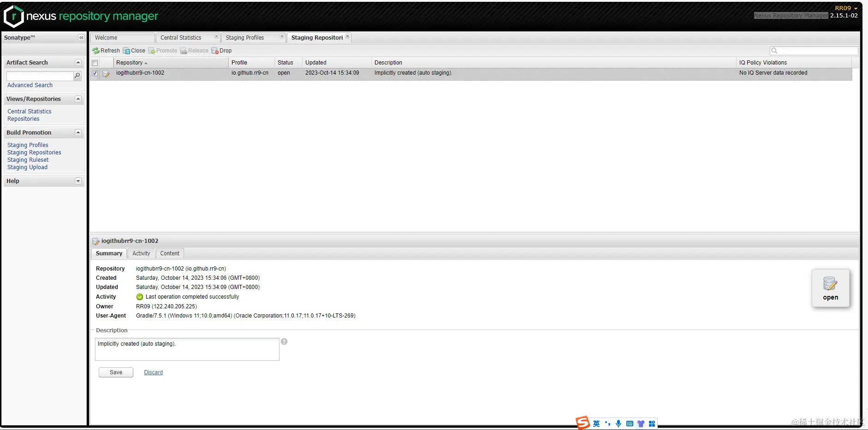Click repository icon in iogithubrr9-cn-1002 row
Image resolution: width=868 pixels, height=430 pixels.
click(106, 73)
